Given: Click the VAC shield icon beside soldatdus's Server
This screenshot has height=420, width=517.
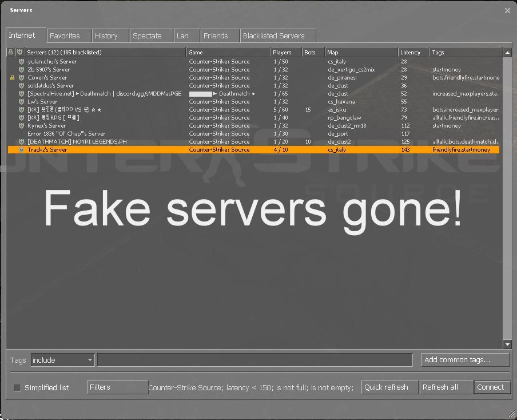Looking at the screenshot, I should [x=21, y=85].
